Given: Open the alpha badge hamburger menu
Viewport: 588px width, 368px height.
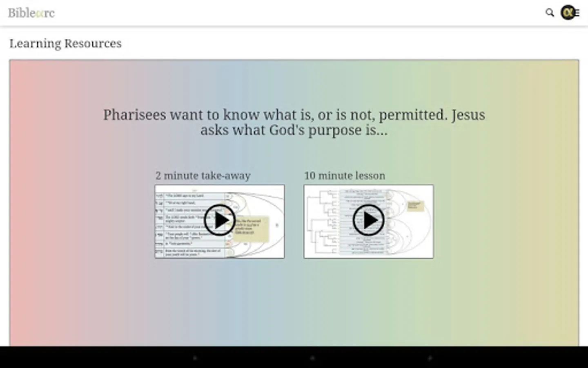Looking at the screenshot, I should tap(570, 13).
